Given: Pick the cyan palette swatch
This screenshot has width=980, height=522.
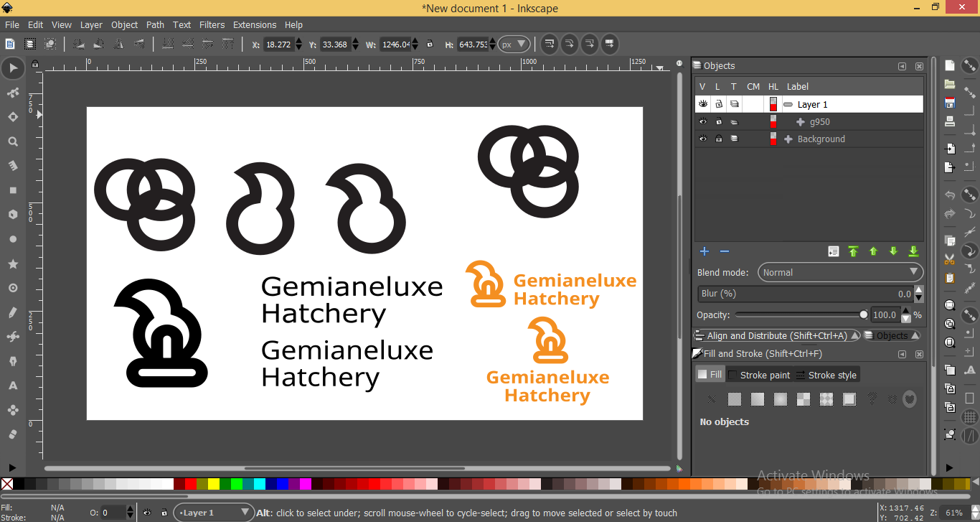Looking at the screenshot, I should 260,484.
